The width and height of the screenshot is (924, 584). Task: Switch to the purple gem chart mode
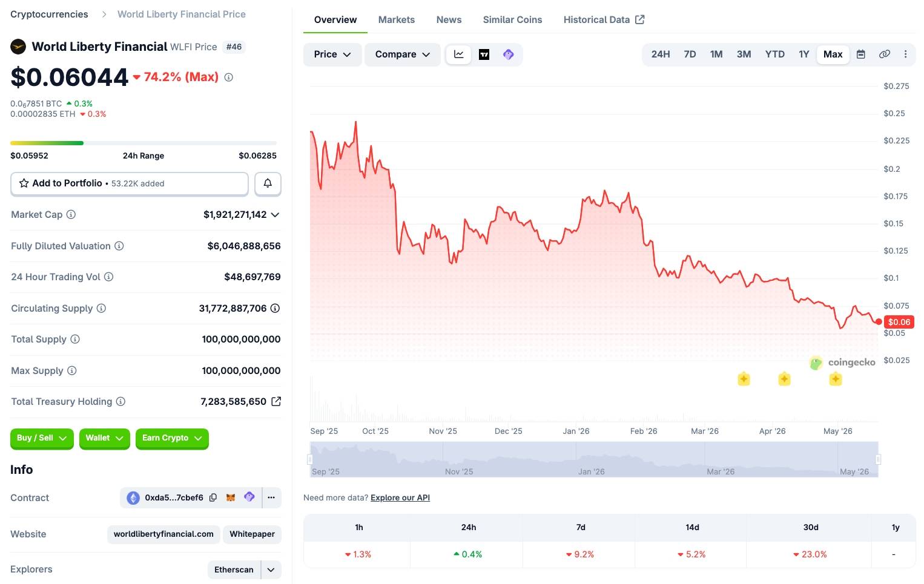click(x=509, y=54)
